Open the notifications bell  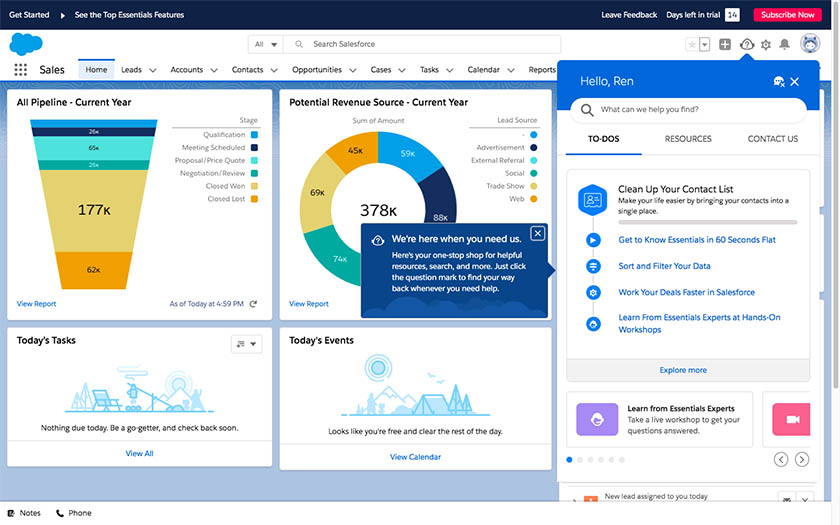(785, 44)
